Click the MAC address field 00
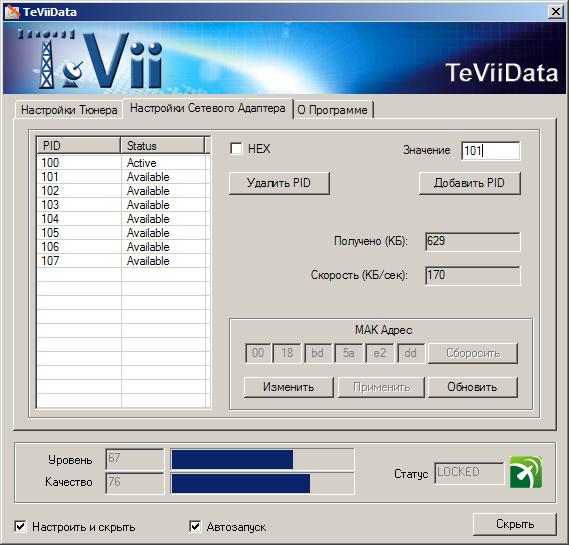The height and width of the screenshot is (545, 569). [258, 353]
